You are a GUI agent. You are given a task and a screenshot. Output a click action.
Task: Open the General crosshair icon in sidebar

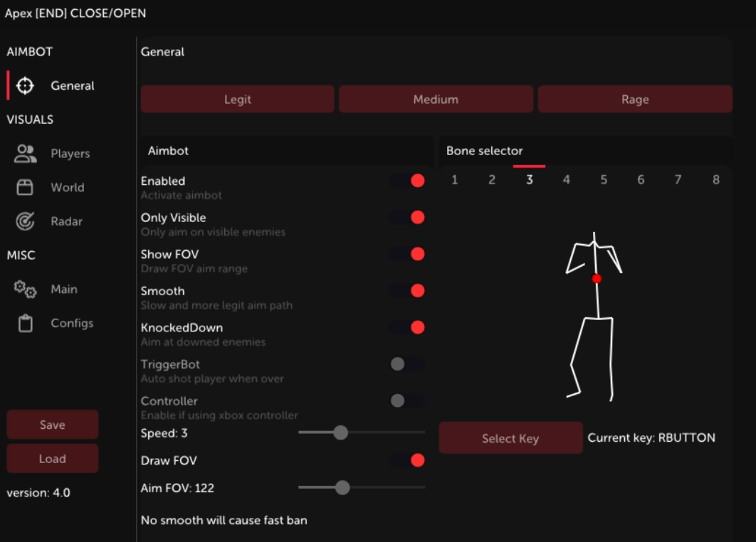coord(25,86)
